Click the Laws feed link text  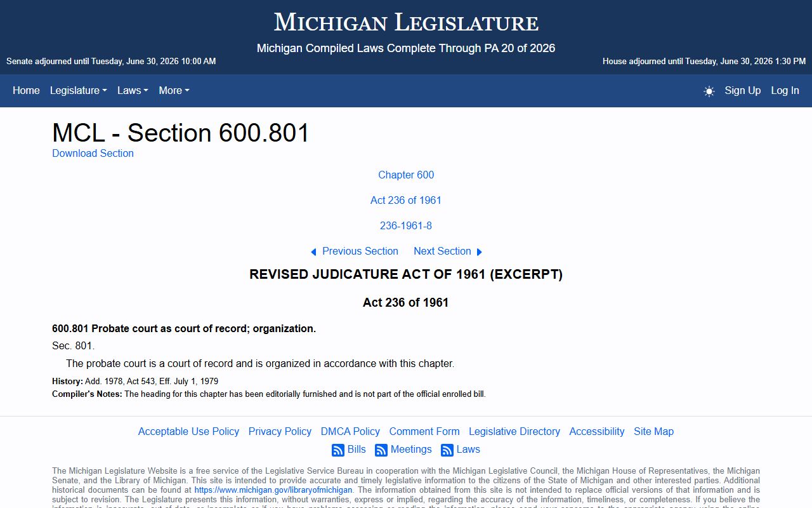click(x=468, y=449)
